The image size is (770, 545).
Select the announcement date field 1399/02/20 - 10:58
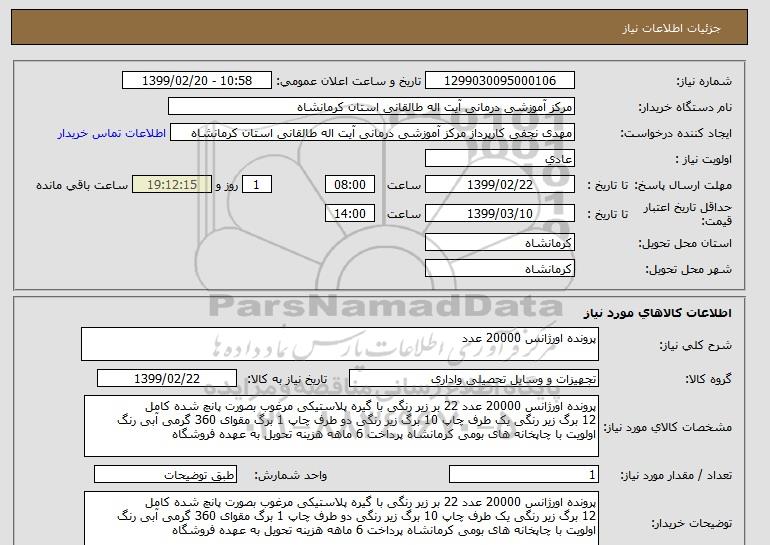196,81
